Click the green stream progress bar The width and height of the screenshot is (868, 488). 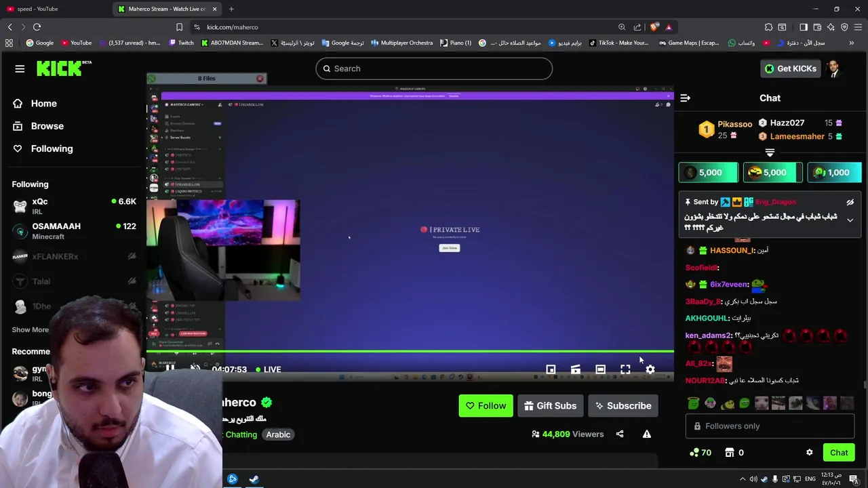coord(410,351)
